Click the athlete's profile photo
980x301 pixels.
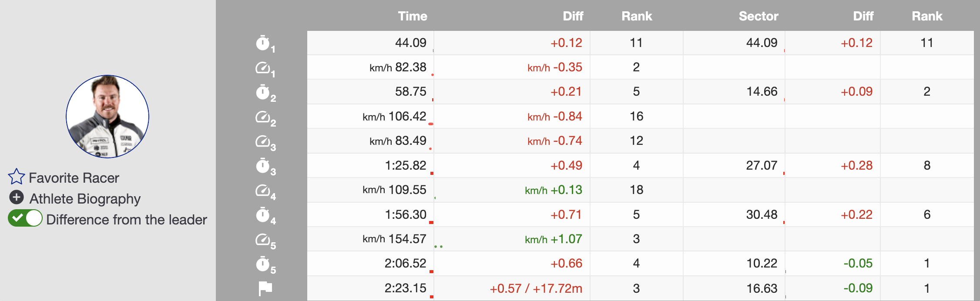click(107, 117)
